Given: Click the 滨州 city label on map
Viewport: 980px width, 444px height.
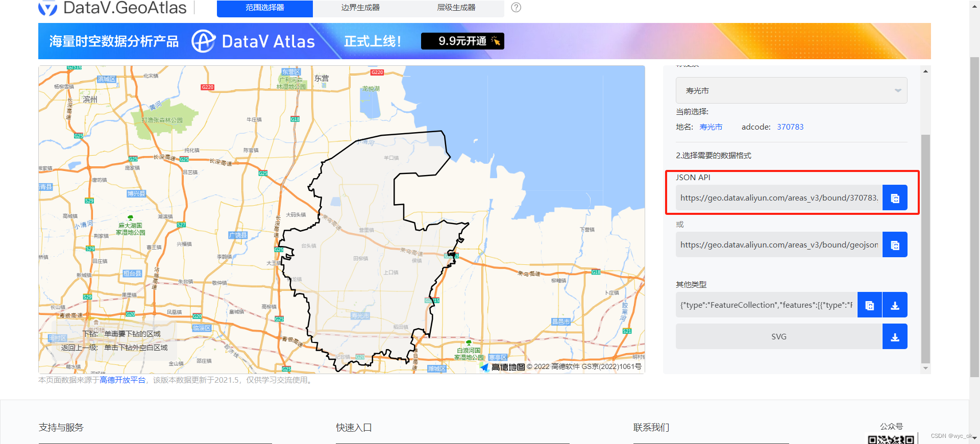Looking at the screenshot, I should [x=90, y=99].
